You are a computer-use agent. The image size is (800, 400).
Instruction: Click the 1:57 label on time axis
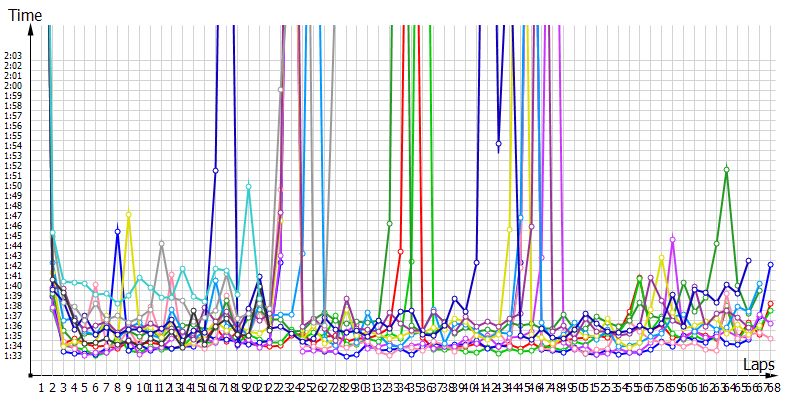coord(13,116)
